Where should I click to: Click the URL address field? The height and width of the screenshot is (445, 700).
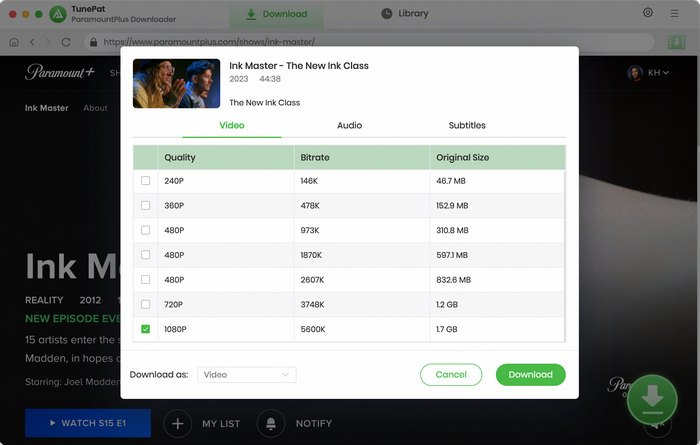click(369, 42)
